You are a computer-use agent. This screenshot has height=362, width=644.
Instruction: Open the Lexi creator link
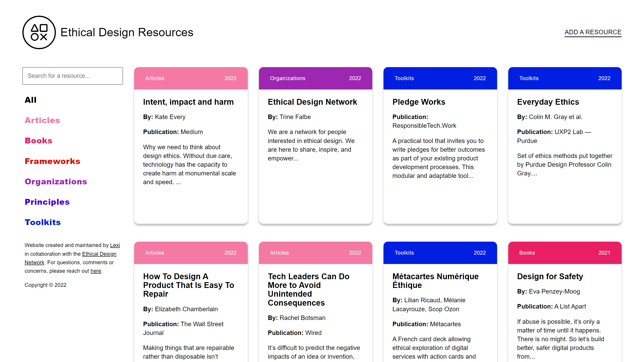pos(115,245)
